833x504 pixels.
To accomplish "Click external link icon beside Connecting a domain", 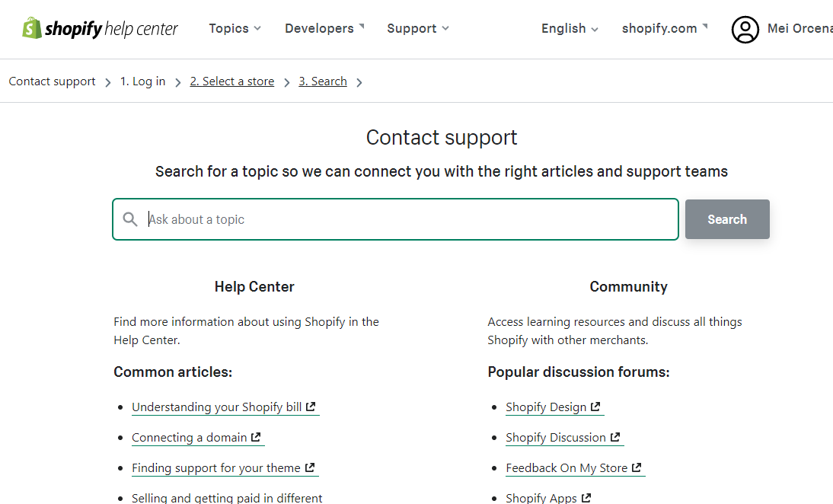I will click(256, 437).
